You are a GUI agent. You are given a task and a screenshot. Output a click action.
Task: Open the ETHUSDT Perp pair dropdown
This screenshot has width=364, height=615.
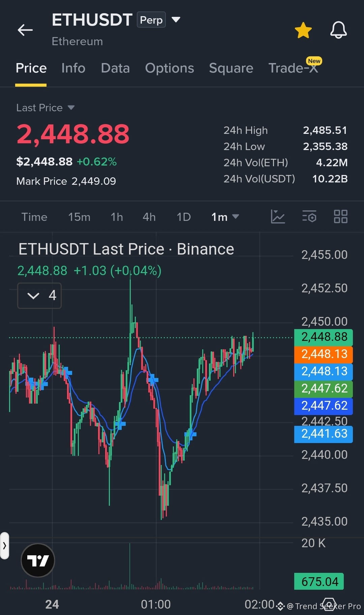click(x=176, y=19)
